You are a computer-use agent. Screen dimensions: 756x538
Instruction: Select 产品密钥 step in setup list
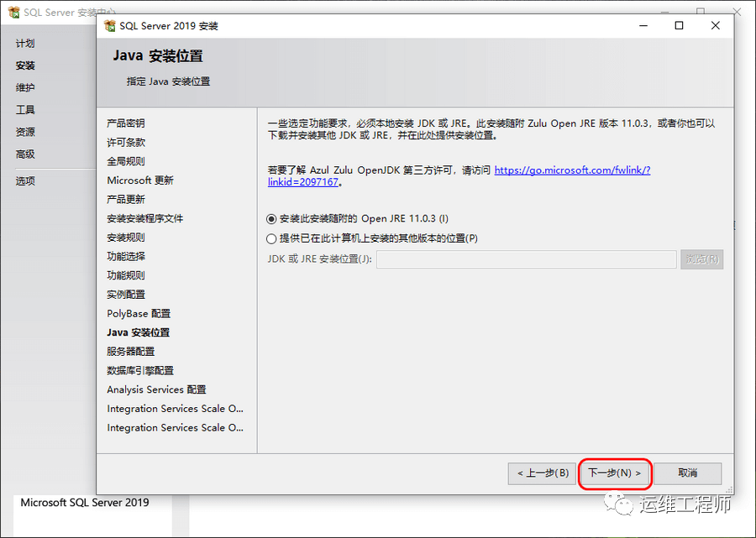pos(126,123)
